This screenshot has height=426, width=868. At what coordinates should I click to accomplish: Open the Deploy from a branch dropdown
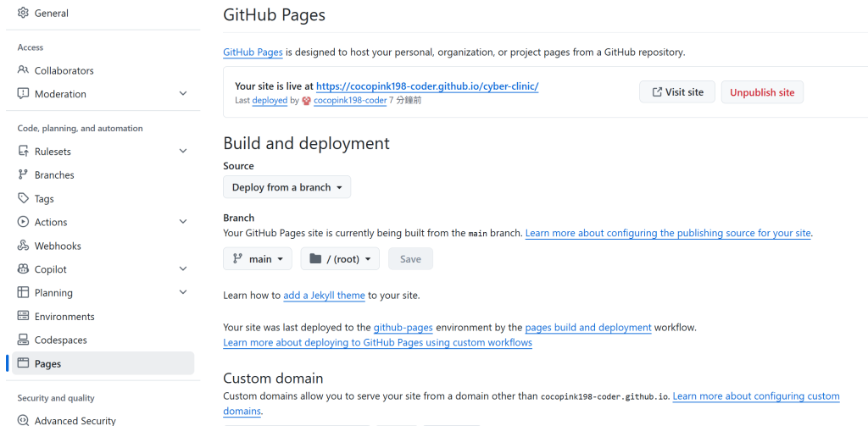click(x=287, y=187)
